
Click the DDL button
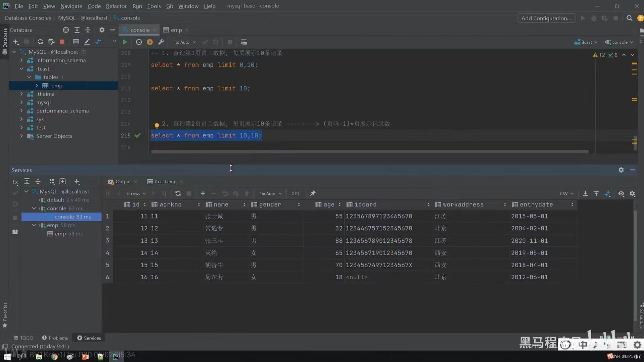pyautogui.click(x=295, y=193)
